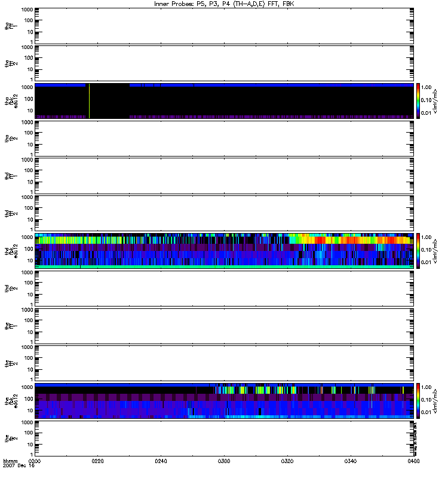Screen dimensions: 448x478
Task: Click the hhmm axis unit label
Action: click(x=10, y=461)
